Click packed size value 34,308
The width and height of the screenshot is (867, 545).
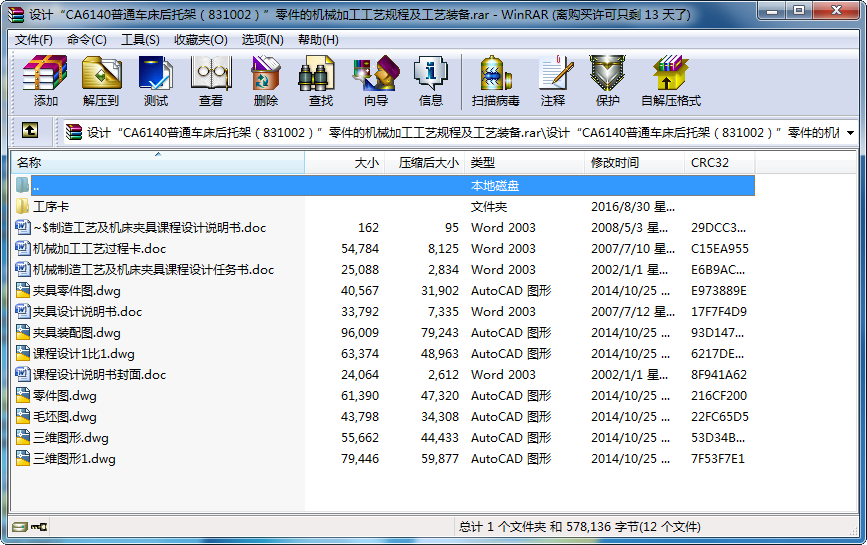[x=440, y=417]
